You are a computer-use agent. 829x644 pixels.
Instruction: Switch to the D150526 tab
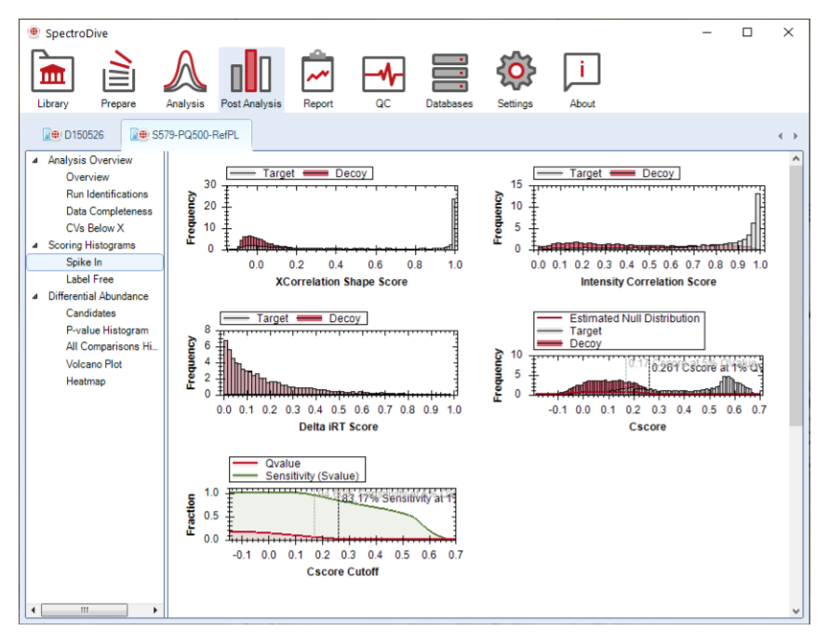coord(74,135)
